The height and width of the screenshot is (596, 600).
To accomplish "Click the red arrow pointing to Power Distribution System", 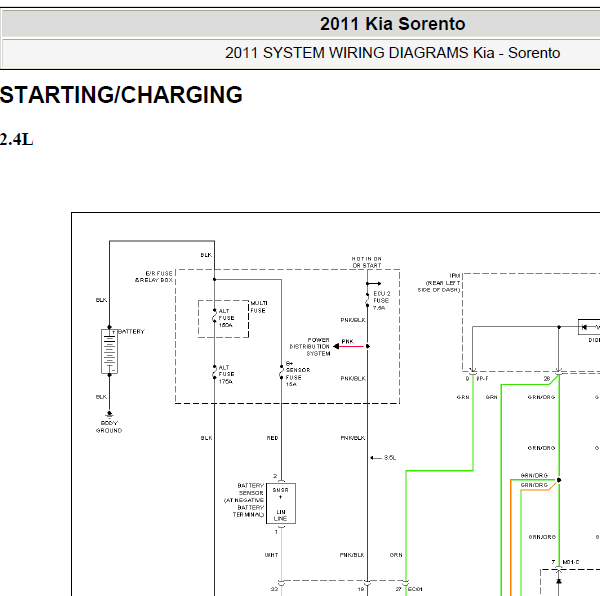I will pyautogui.click(x=349, y=346).
